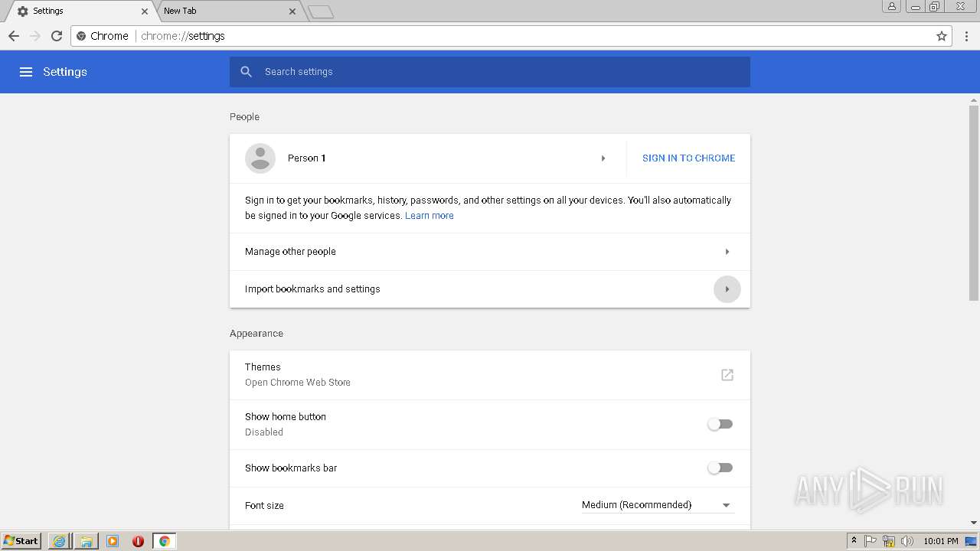980x551 pixels.
Task: Launch the media player from the taskbar
Action: tap(113, 541)
